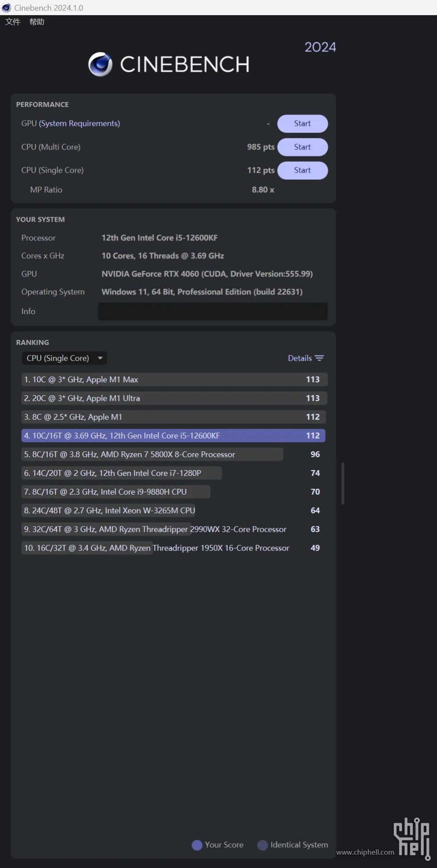This screenshot has height=868, width=437.
Task: Select the Apple M1 Max ranking entry
Action: 174,380
